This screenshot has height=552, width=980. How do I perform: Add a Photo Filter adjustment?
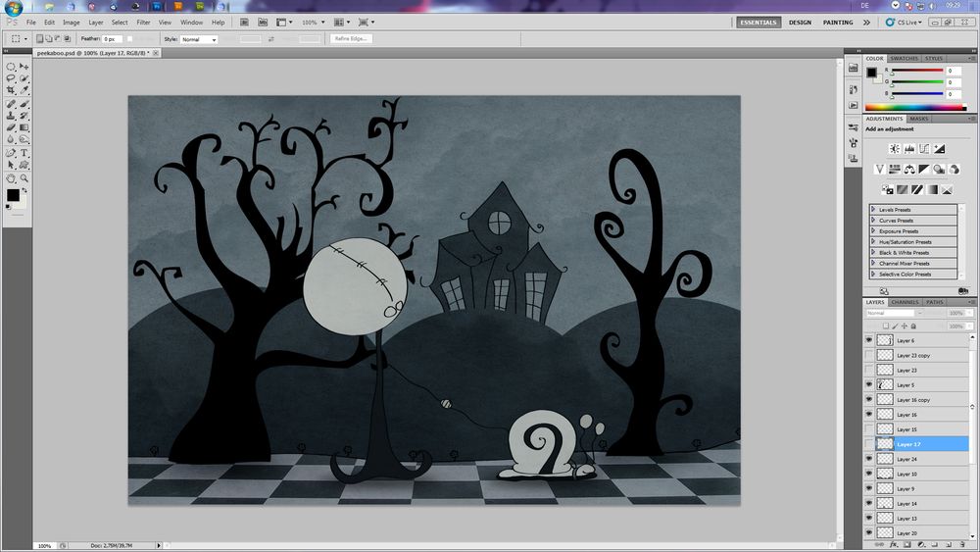939,170
